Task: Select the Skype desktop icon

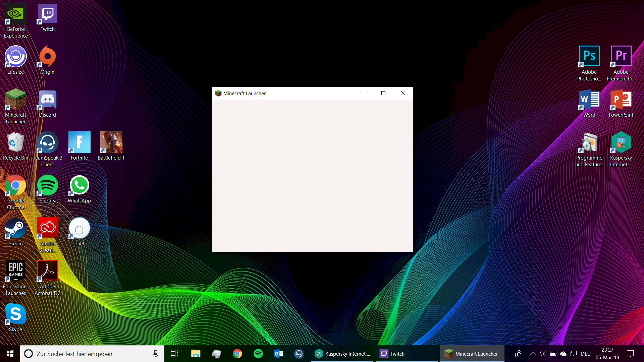Action: coord(15,318)
